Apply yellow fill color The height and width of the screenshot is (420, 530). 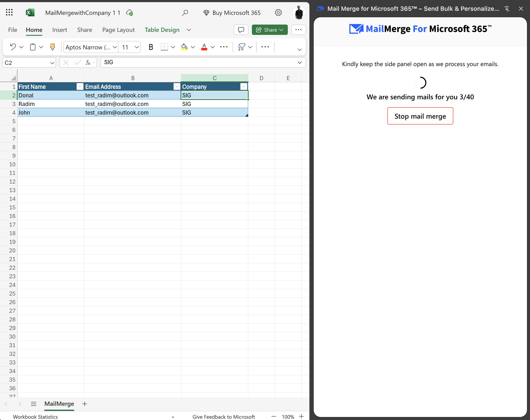(x=184, y=47)
